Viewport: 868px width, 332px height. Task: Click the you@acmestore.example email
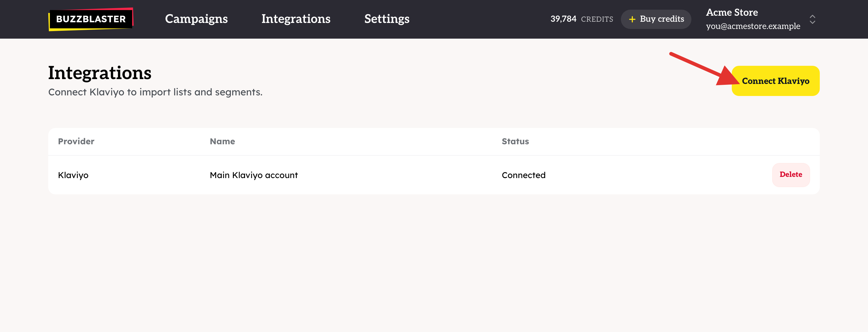click(x=753, y=26)
